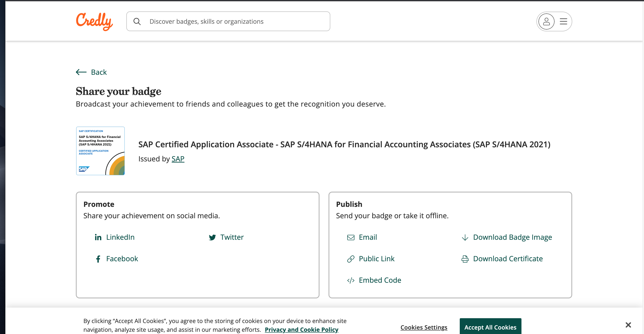
Task: Click Download Badge Image arrow icon
Action: [x=465, y=237]
